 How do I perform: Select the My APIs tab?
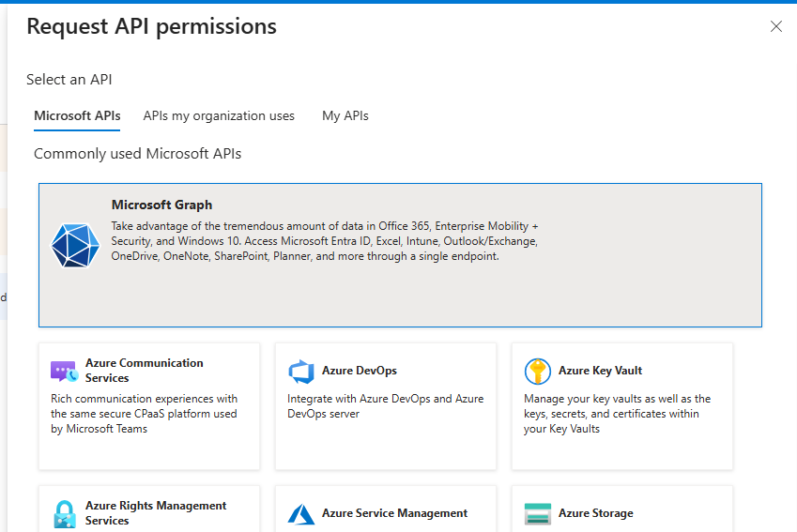345,115
